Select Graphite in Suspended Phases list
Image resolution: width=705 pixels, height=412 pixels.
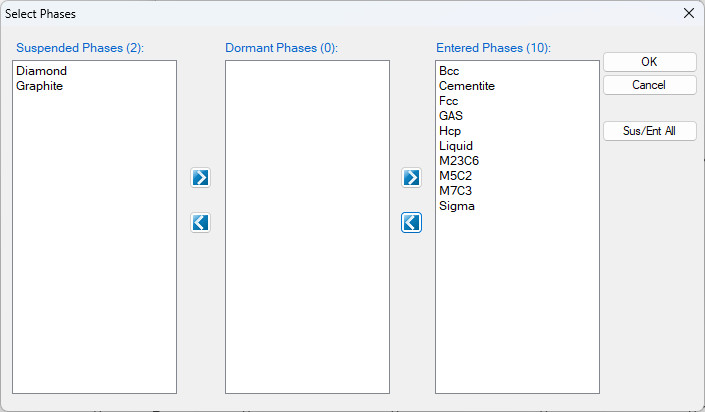click(x=40, y=86)
